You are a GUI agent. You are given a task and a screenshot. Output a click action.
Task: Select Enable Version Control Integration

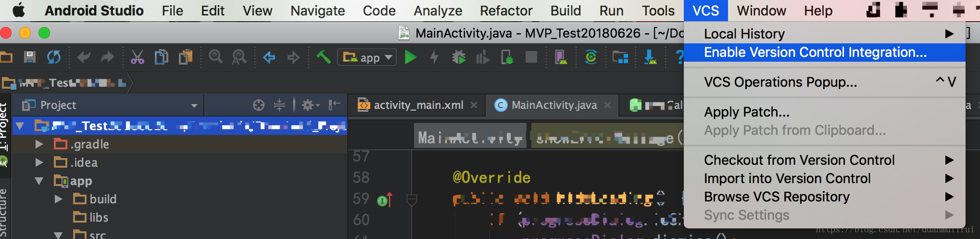[825, 52]
